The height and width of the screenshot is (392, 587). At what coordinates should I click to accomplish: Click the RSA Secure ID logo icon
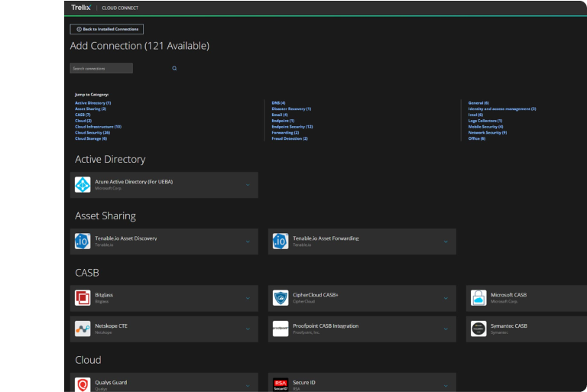[281, 384]
